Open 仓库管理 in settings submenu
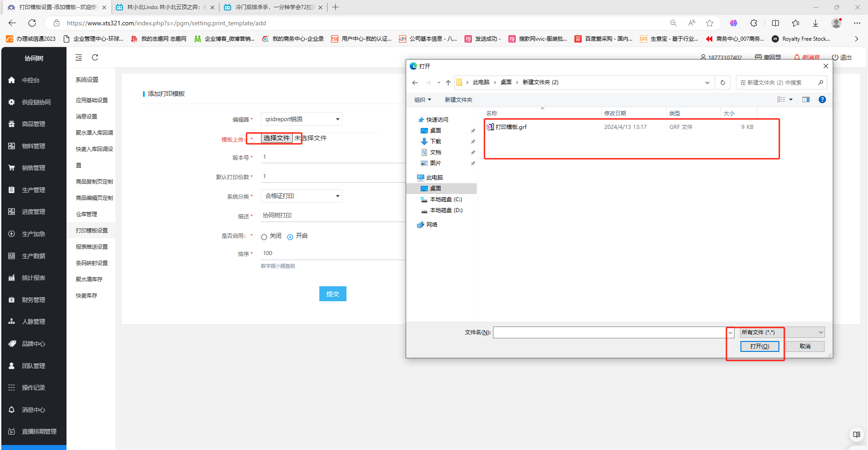The image size is (868, 450). pos(86,214)
